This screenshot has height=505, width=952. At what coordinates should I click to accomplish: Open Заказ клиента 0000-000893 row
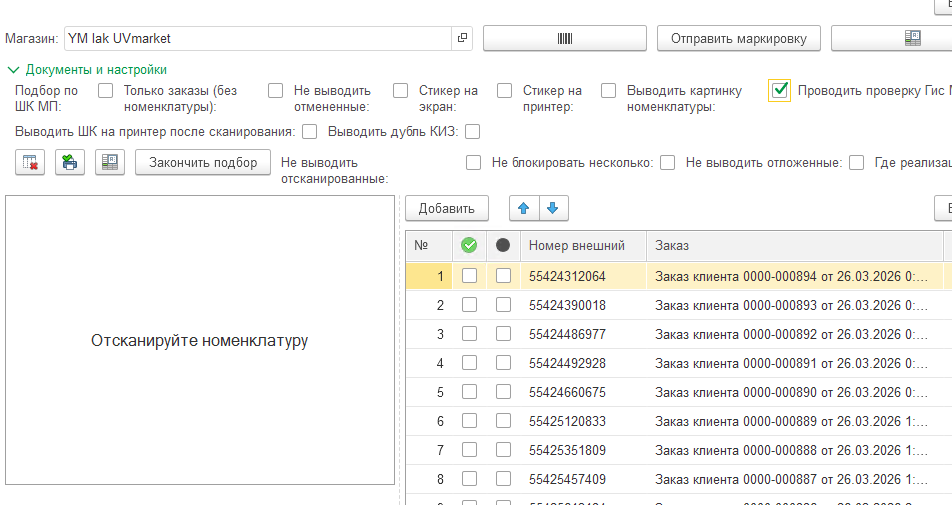pyautogui.click(x=795, y=305)
